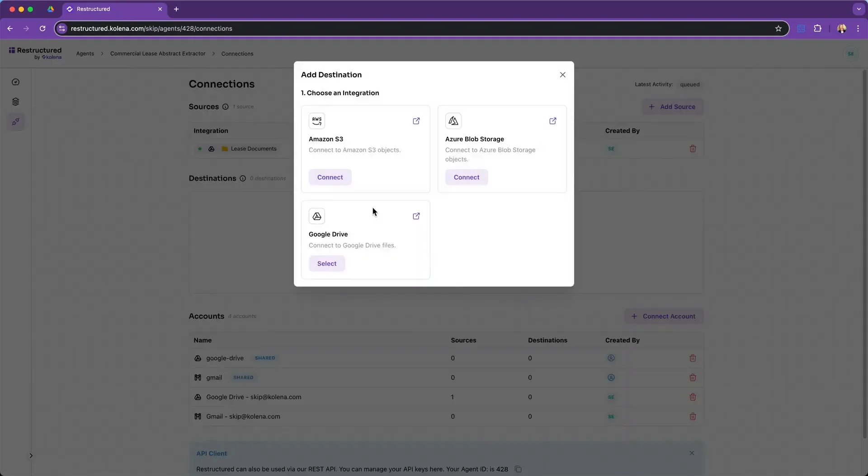This screenshot has height=476, width=868.
Task: Delete the google-drive account with trash icon
Action: pyautogui.click(x=693, y=358)
